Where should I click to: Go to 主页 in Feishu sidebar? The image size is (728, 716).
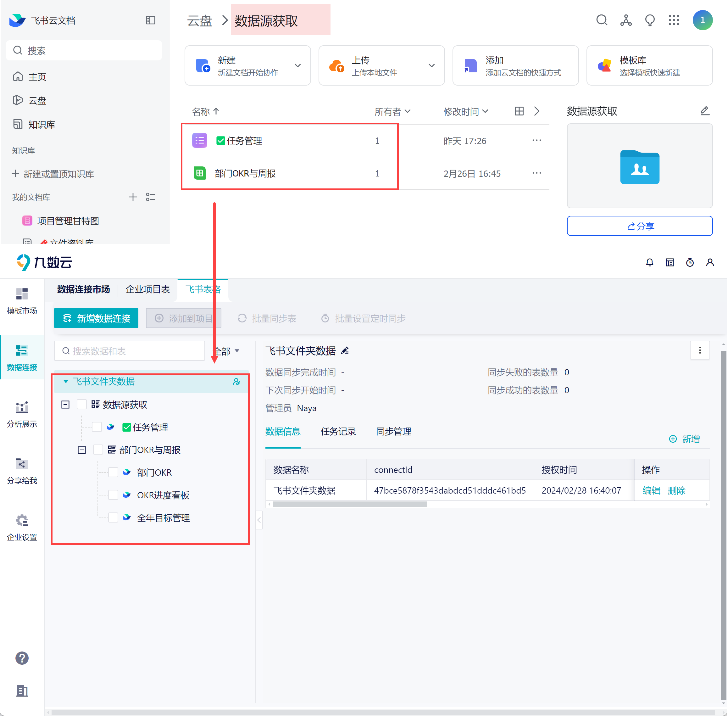29,77
